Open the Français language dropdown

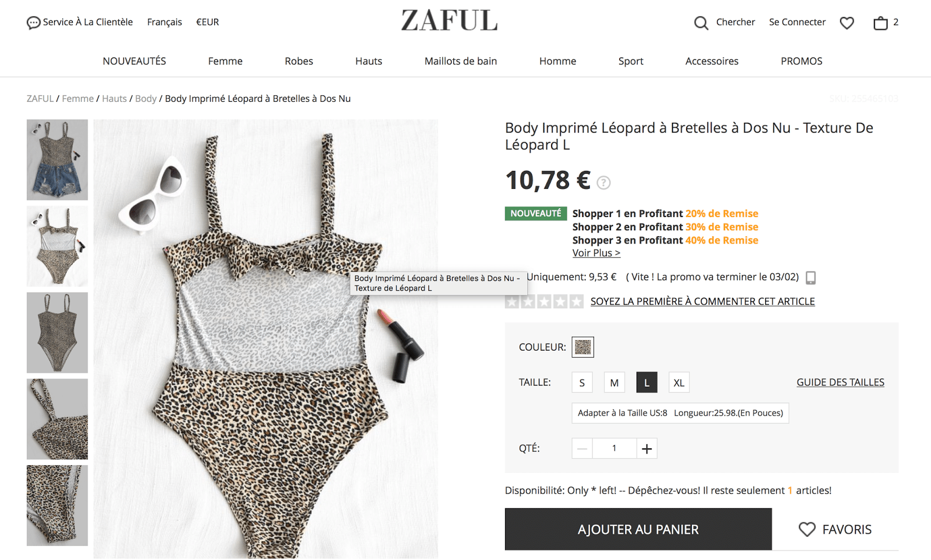pyautogui.click(x=165, y=22)
